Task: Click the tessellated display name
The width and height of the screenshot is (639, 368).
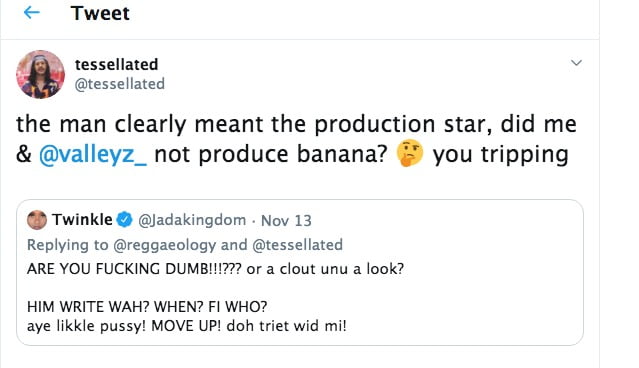Action: [x=117, y=64]
